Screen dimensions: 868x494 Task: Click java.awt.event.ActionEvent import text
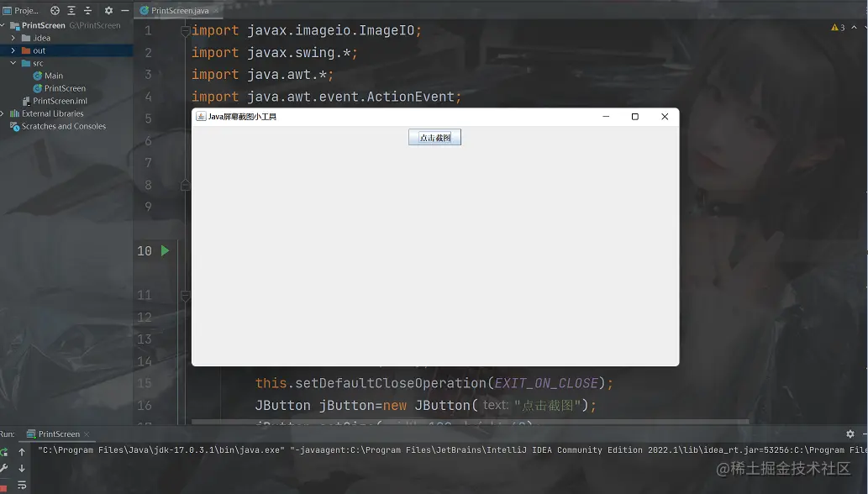tap(351, 97)
